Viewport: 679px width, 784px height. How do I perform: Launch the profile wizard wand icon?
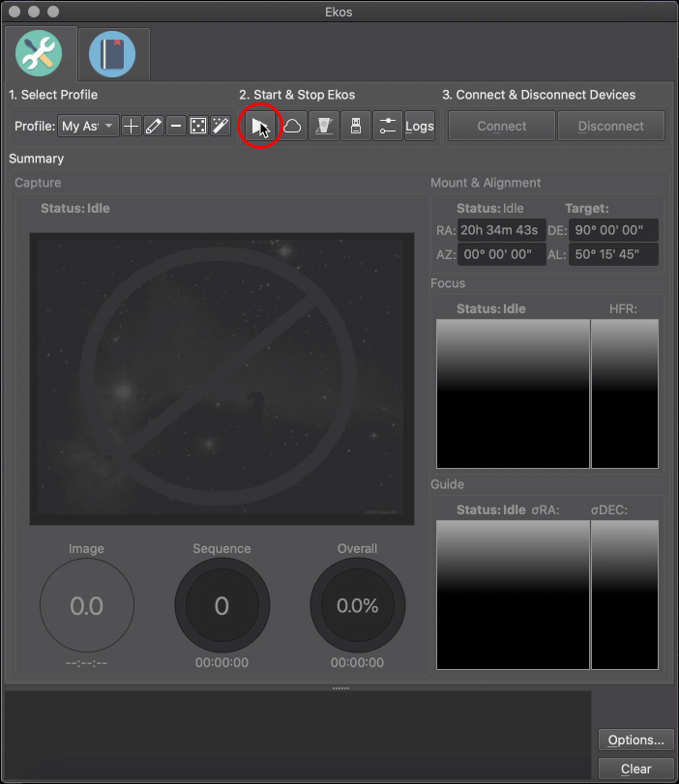pos(221,127)
